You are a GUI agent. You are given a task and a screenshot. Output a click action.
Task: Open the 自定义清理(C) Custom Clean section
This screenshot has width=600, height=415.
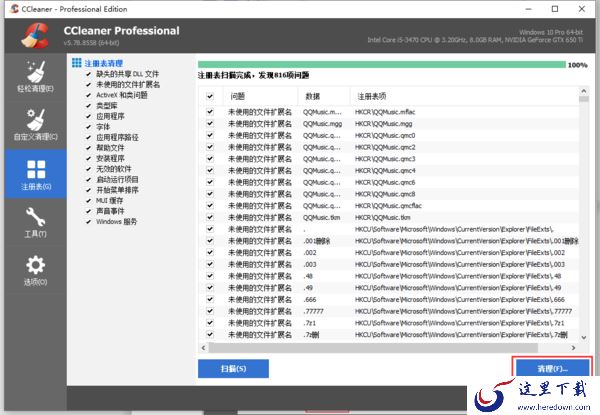[36, 125]
